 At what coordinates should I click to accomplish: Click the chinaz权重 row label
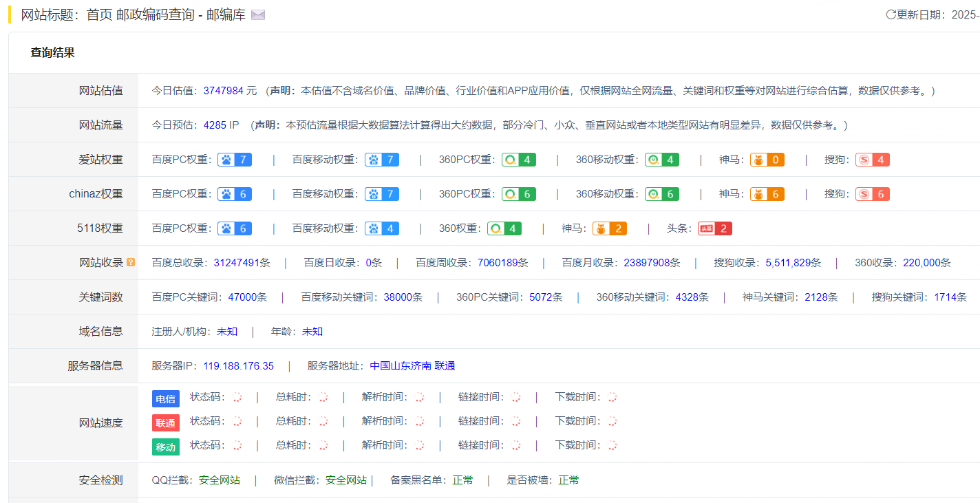[96, 193]
